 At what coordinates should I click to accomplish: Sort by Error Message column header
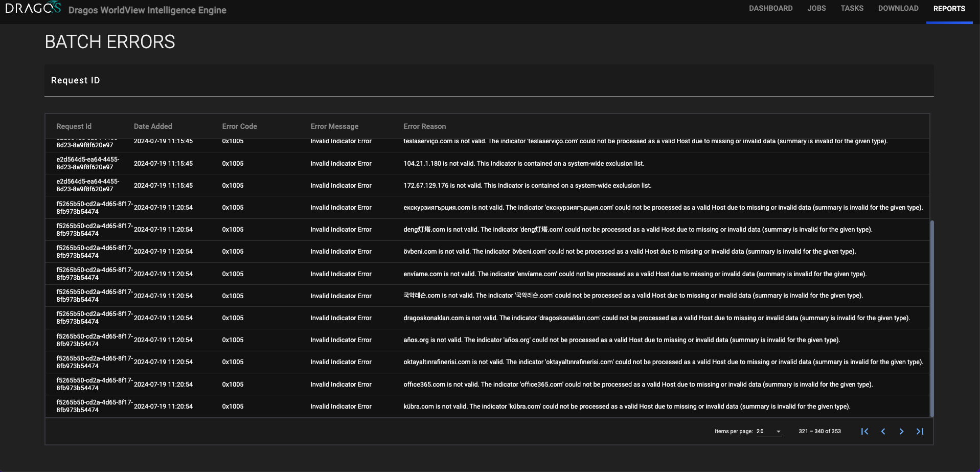point(334,126)
